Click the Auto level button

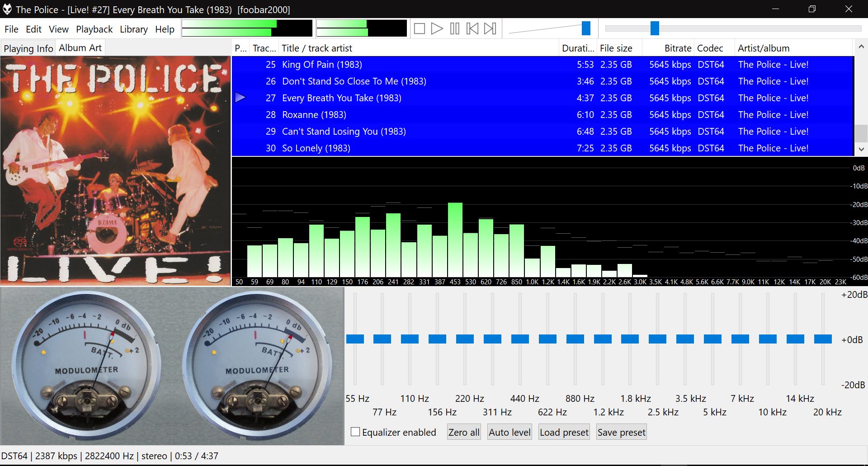click(x=509, y=433)
